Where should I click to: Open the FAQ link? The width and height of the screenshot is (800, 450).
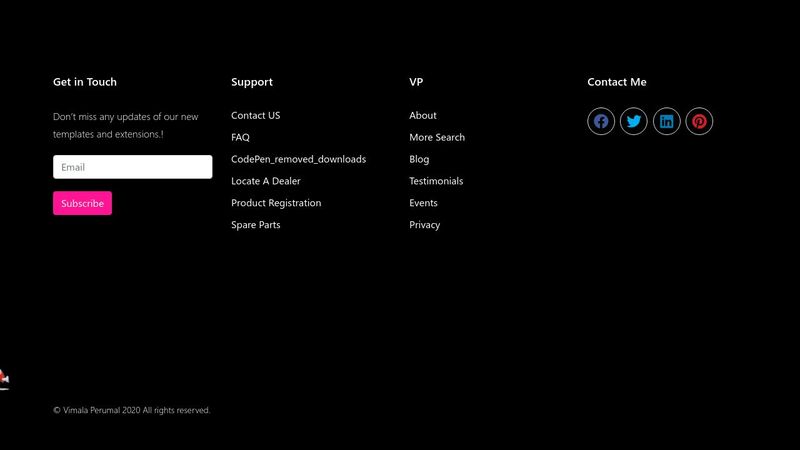[240, 137]
